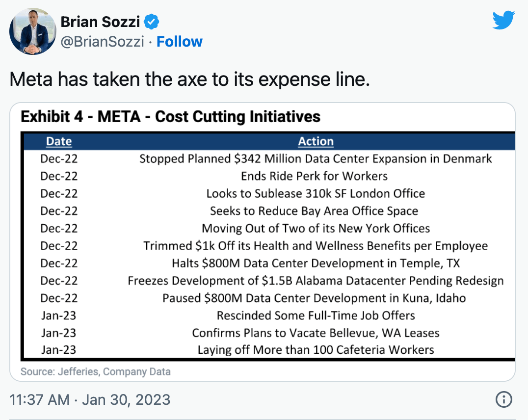The image size is (528, 420).
Task: Select the Denmark data center expansion row
Action: tap(269, 158)
